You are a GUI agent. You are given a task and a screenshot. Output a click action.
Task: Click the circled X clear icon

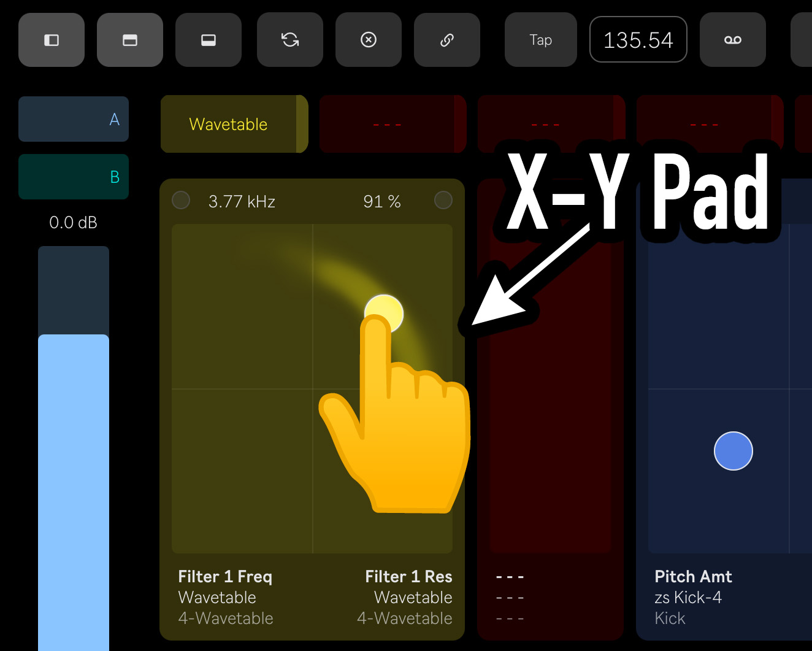pyautogui.click(x=369, y=40)
